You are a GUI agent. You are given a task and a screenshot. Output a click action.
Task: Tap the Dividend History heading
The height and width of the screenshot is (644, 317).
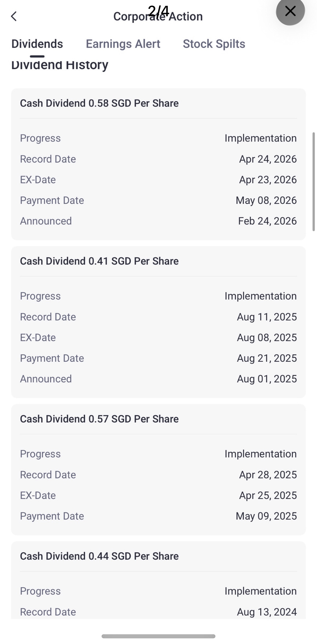(x=60, y=65)
